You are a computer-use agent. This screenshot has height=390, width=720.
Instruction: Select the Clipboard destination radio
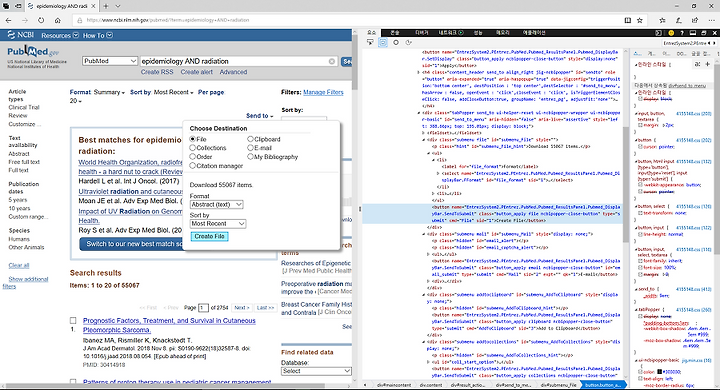point(250,139)
